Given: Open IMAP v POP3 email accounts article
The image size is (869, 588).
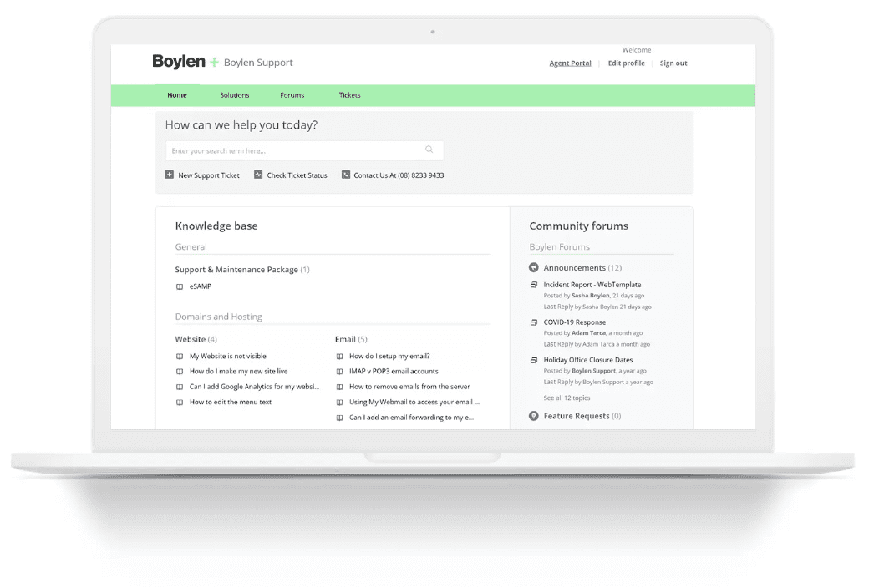Looking at the screenshot, I should coord(394,372).
